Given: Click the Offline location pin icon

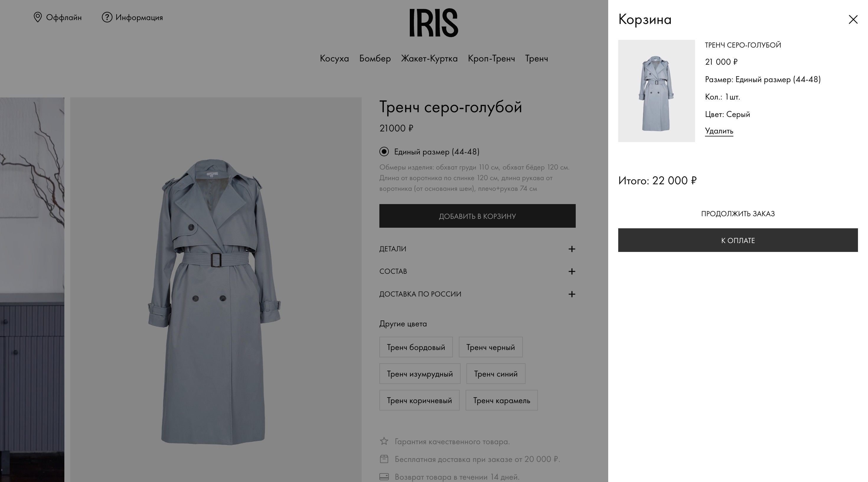Looking at the screenshot, I should tap(38, 17).
